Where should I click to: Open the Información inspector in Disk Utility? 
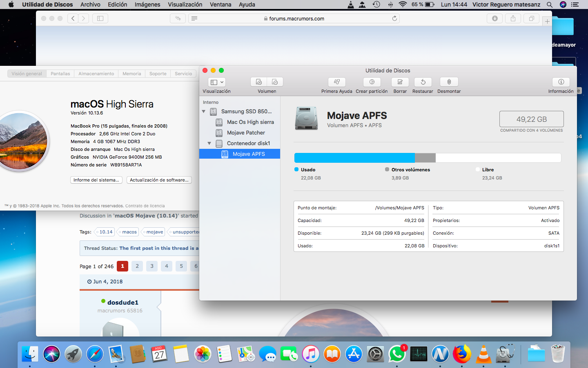click(561, 82)
